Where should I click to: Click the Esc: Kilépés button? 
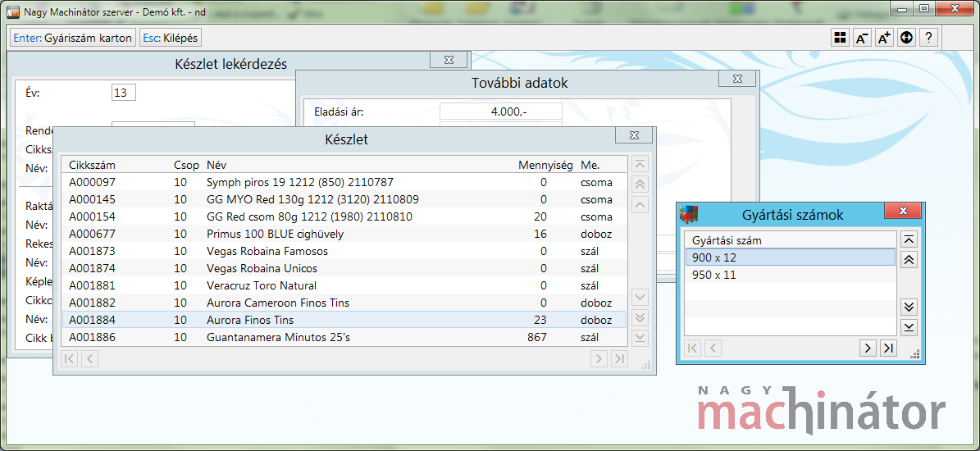pyautogui.click(x=171, y=38)
